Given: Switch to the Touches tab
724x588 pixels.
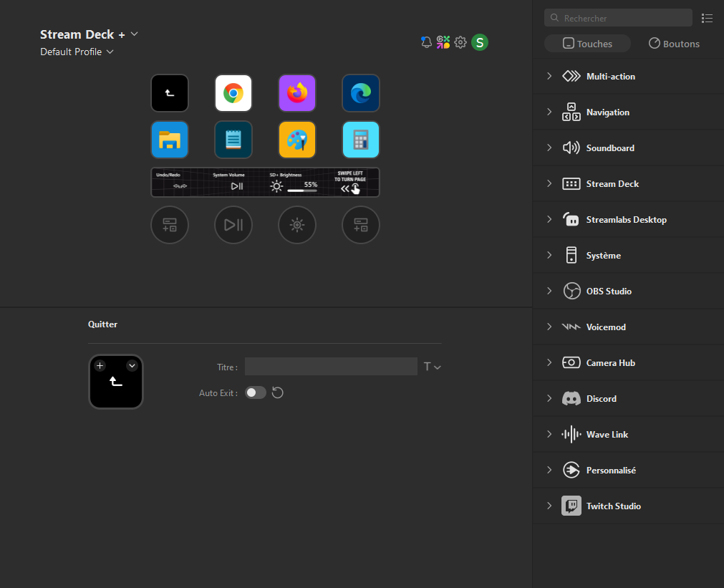Looking at the screenshot, I should click(x=587, y=44).
